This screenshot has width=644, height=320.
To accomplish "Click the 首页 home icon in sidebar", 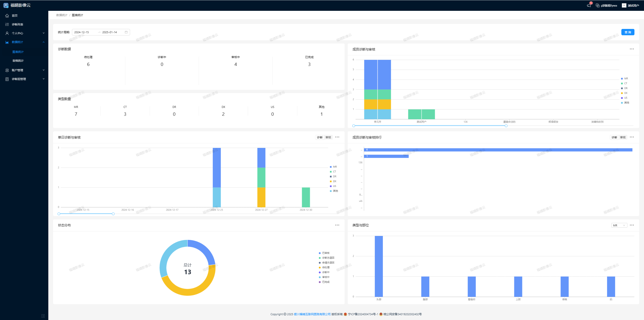I will click(7, 16).
